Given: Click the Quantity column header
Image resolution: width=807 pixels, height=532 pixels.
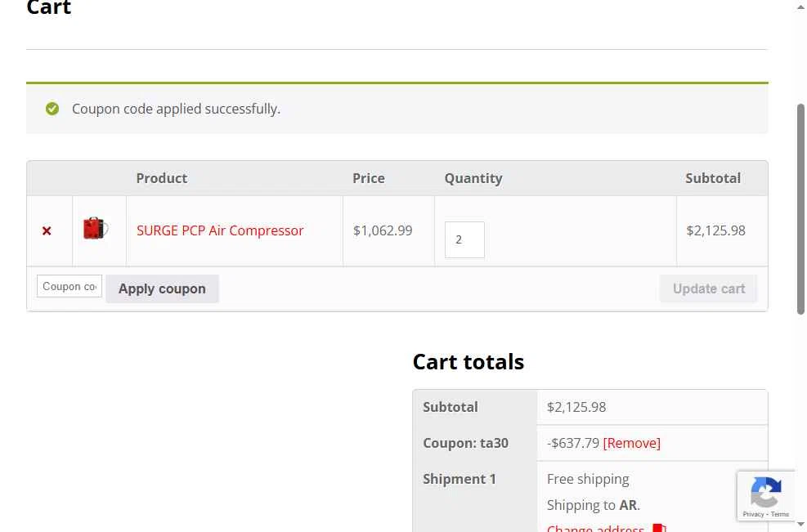Looking at the screenshot, I should (473, 178).
